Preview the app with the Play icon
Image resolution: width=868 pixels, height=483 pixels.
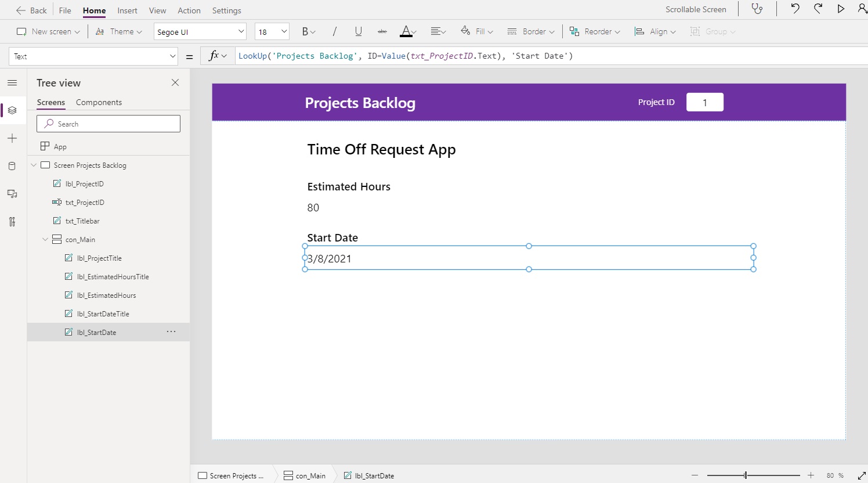tap(841, 9)
